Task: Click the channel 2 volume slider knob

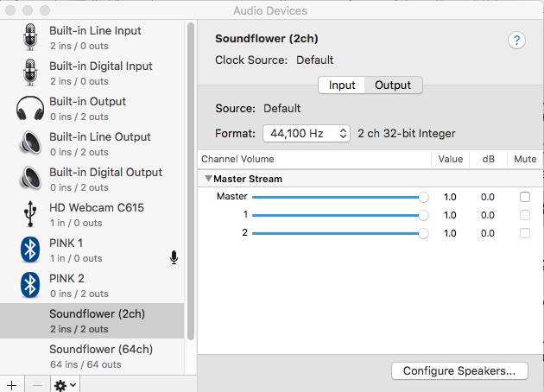Action: (x=423, y=233)
